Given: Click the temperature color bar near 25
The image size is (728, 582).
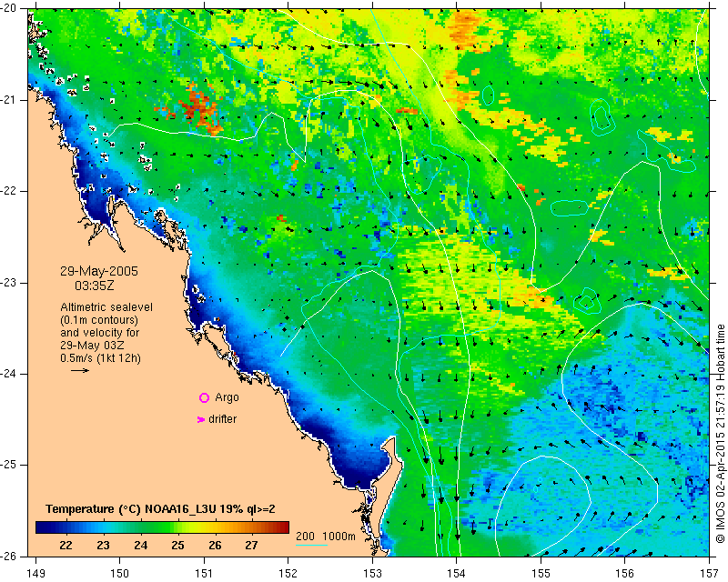Looking at the screenshot, I should (177, 527).
